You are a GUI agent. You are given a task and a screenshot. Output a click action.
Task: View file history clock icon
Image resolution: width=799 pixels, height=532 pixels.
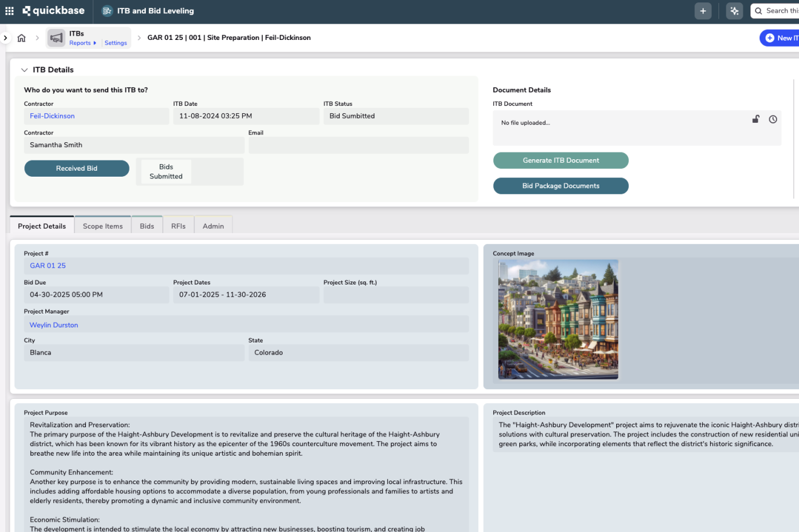click(773, 119)
